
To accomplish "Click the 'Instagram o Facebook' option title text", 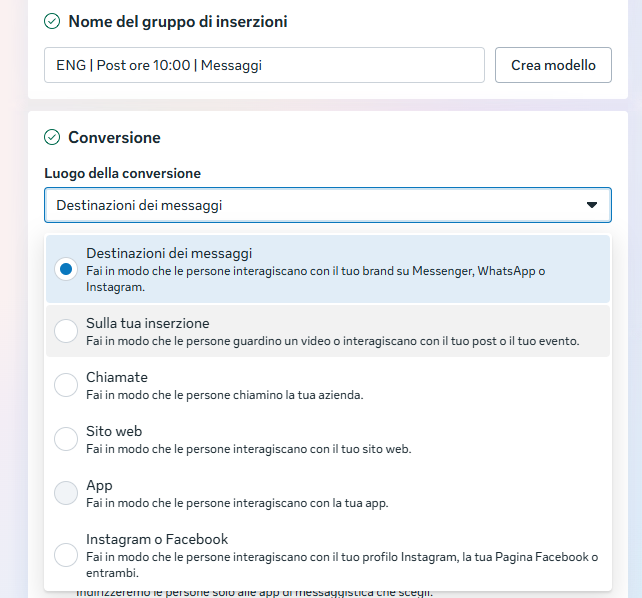I will point(157,539).
